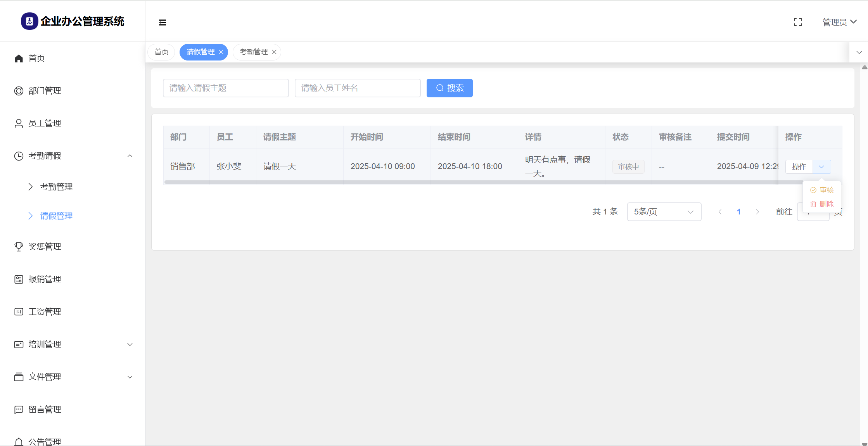This screenshot has height=446, width=868.
Task: Focus the 请输入请假主题 input field
Action: coord(226,88)
